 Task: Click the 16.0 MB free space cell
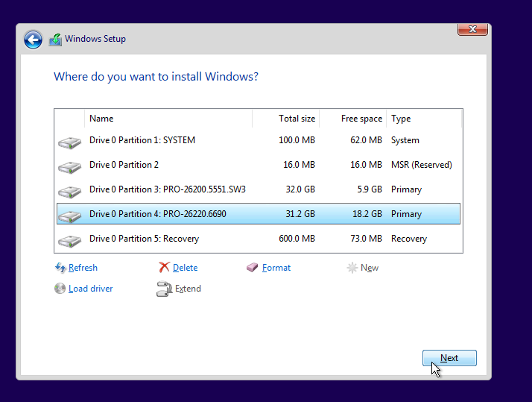coord(366,165)
